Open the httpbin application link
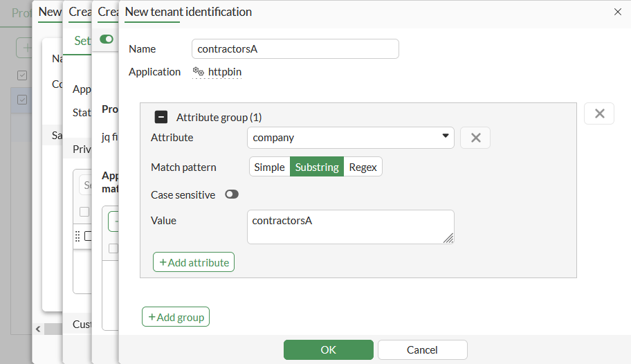 click(x=225, y=71)
